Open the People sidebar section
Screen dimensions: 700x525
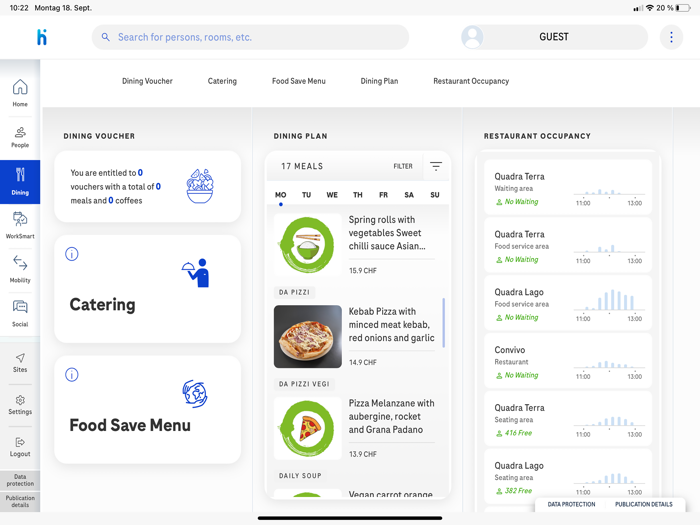(x=20, y=137)
